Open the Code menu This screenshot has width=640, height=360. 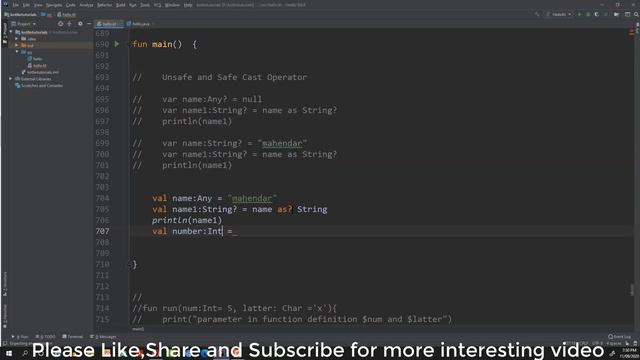tap(71, 5)
